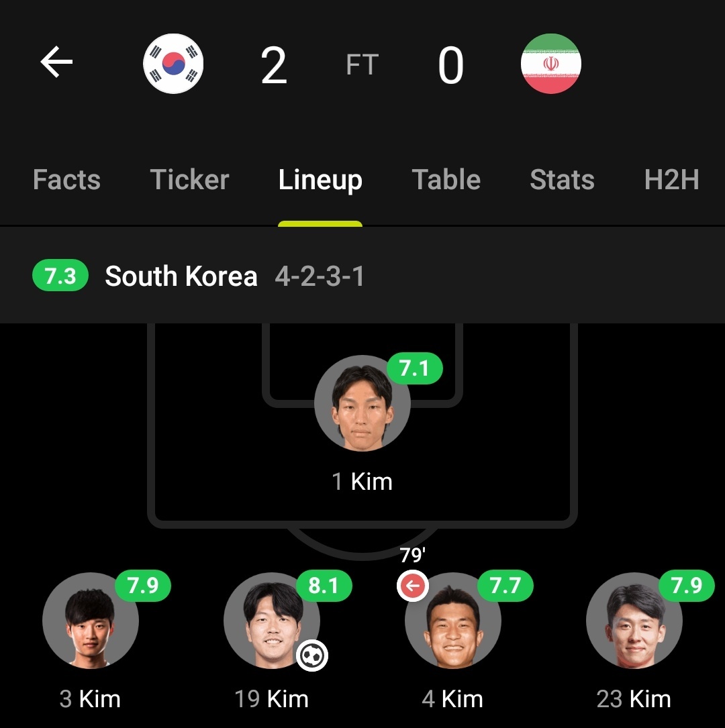This screenshot has height=728, width=725.
Task: Open South Korea team flag
Action: [173, 64]
